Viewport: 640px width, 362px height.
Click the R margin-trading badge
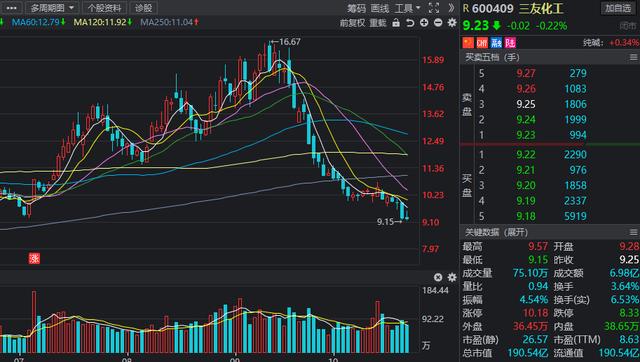466,8
